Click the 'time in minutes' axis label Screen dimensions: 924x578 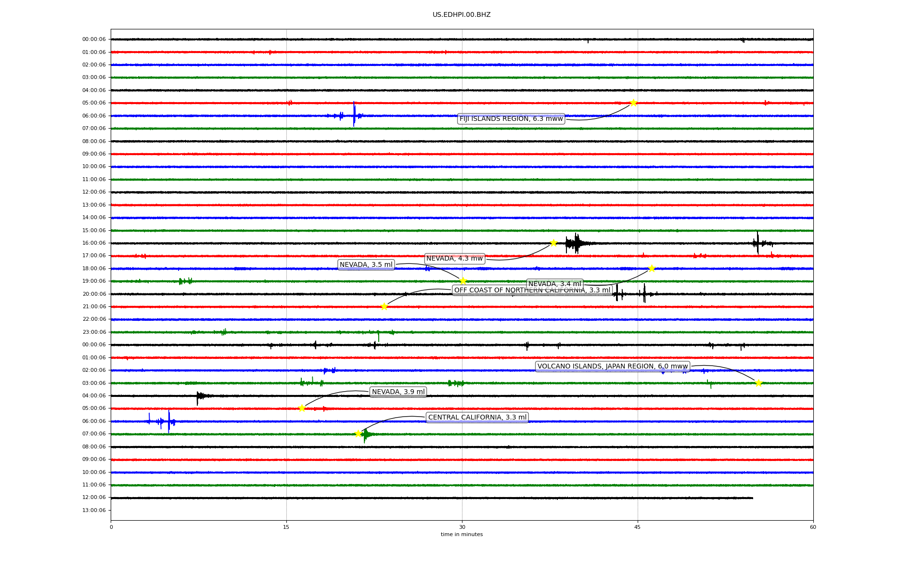click(x=462, y=534)
